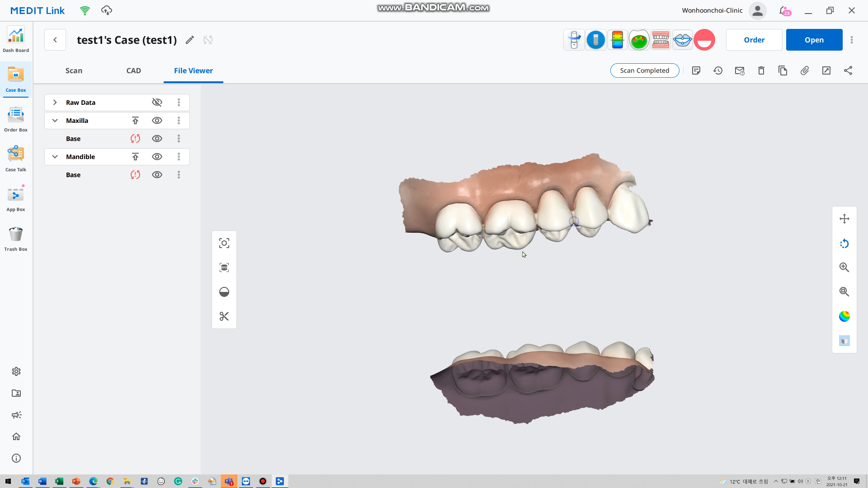Click the pan move arrows icon
This screenshot has height=488, width=868.
[844, 219]
